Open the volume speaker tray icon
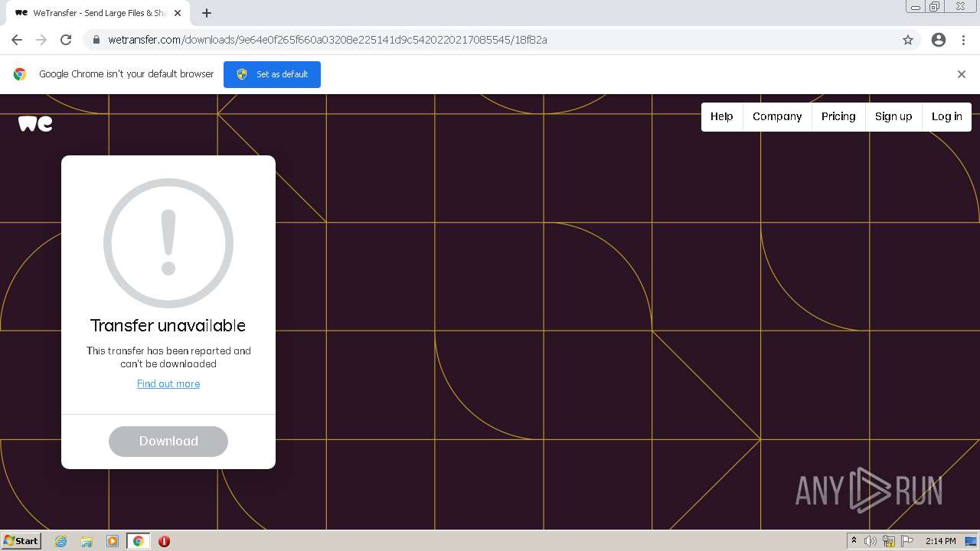The image size is (980, 551). pyautogui.click(x=871, y=541)
